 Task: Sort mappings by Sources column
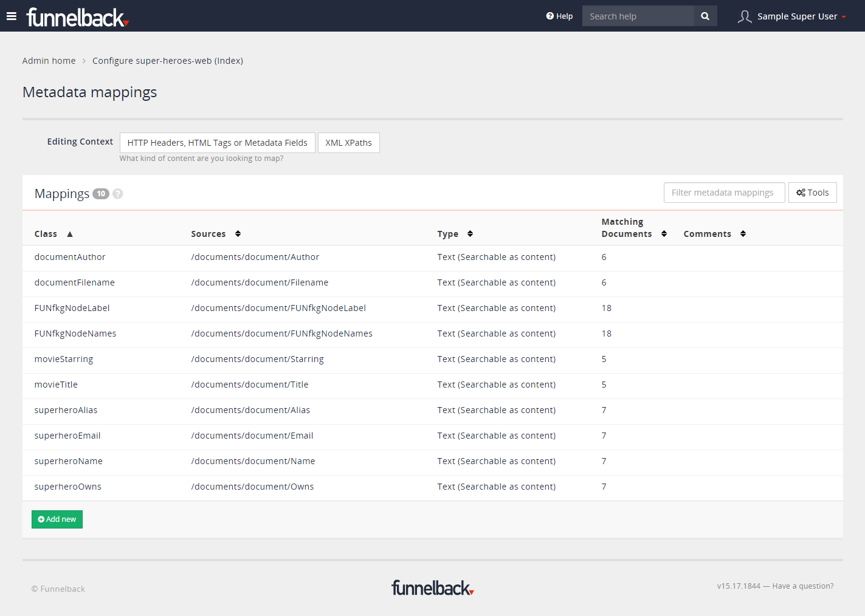[x=238, y=234]
